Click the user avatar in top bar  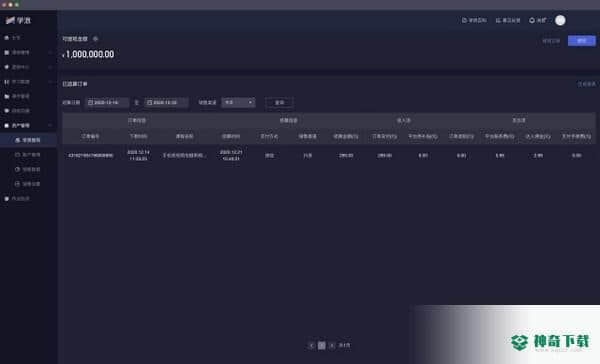click(560, 20)
